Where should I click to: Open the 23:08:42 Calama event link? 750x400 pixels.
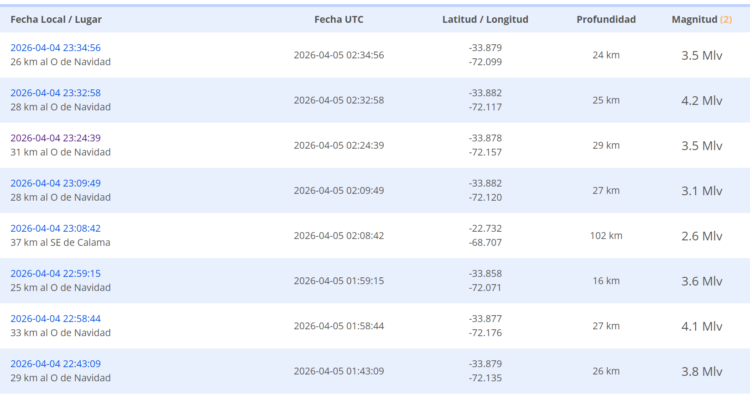[x=55, y=228]
